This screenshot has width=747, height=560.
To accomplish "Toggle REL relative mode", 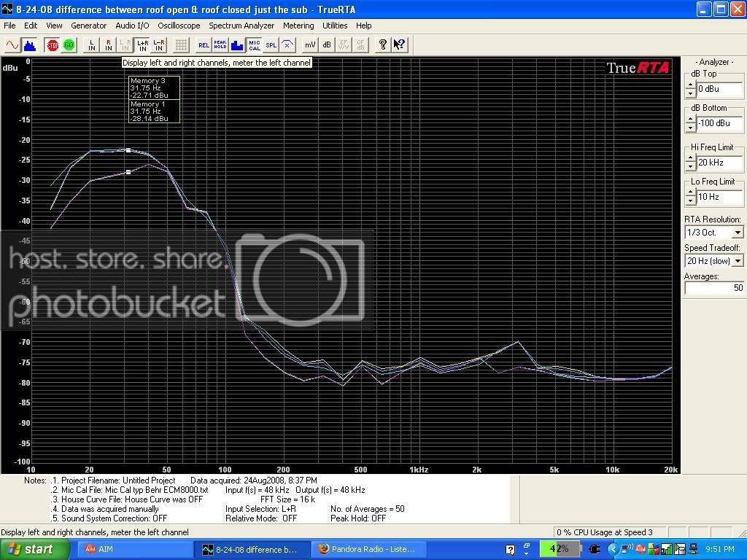I will click(x=204, y=45).
